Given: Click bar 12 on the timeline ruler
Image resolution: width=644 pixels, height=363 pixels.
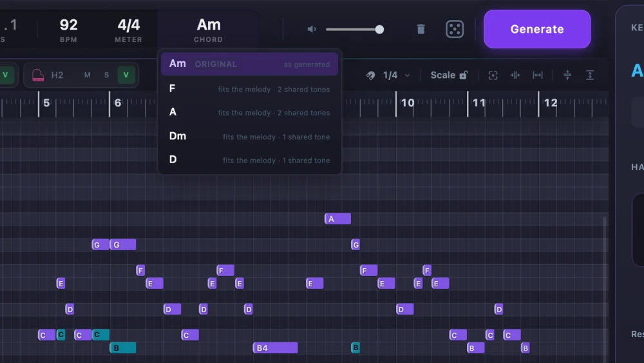Looking at the screenshot, I should pyautogui.click(x=551, y=103).
